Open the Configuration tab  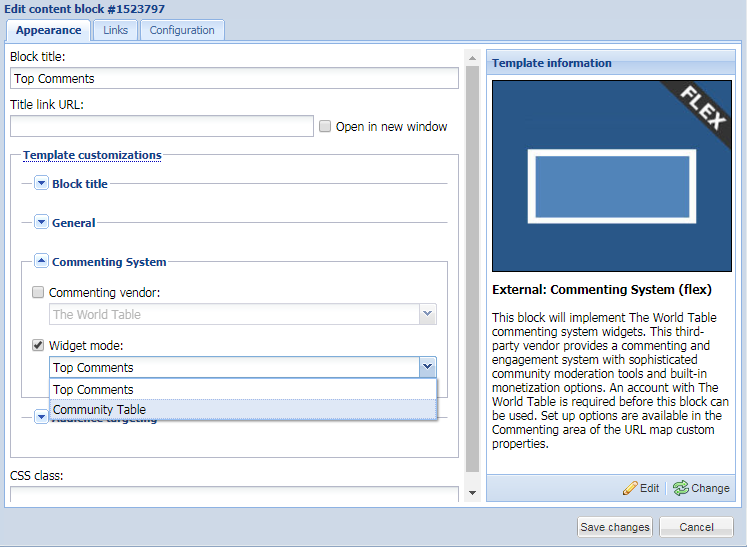coord(182,30)
